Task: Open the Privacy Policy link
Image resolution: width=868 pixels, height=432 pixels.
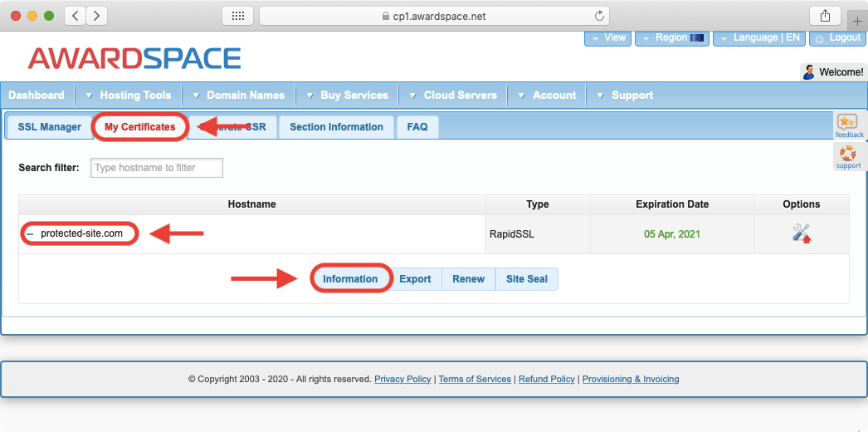Action: click(402, 379)
